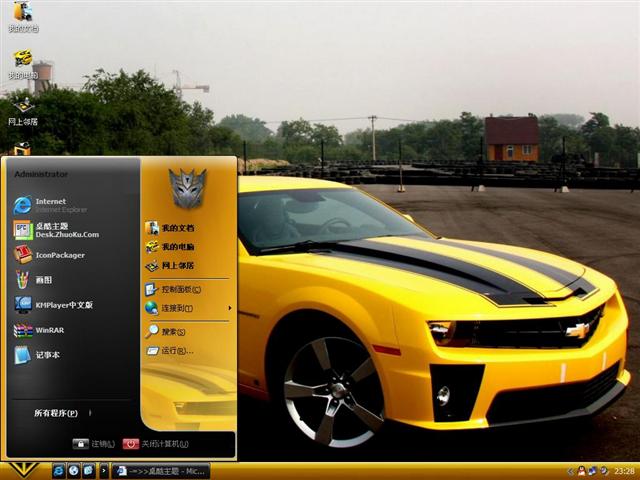Launch Internet Explorer from Quick Launch

click(x=59, y=471)
